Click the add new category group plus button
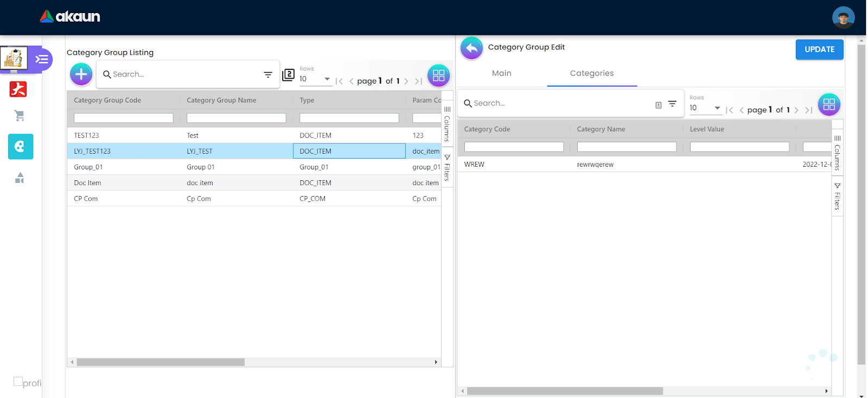The height and width of the screenshot is (398, 868). tap(81, 74)
